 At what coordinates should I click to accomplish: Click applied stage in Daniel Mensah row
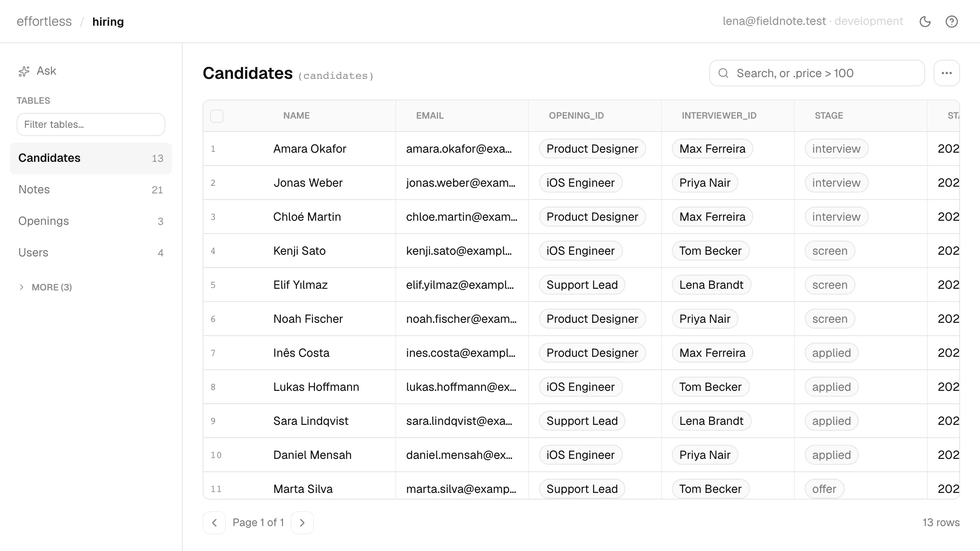point(832,455)
